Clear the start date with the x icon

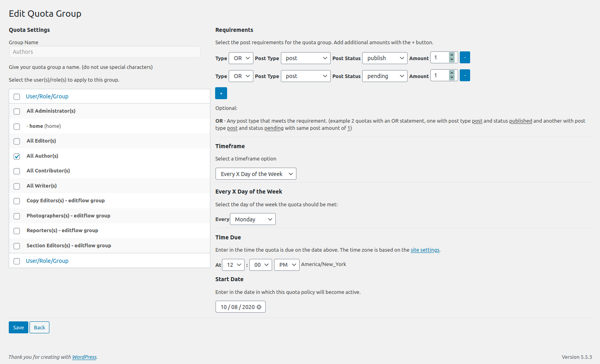coord(259,307)
